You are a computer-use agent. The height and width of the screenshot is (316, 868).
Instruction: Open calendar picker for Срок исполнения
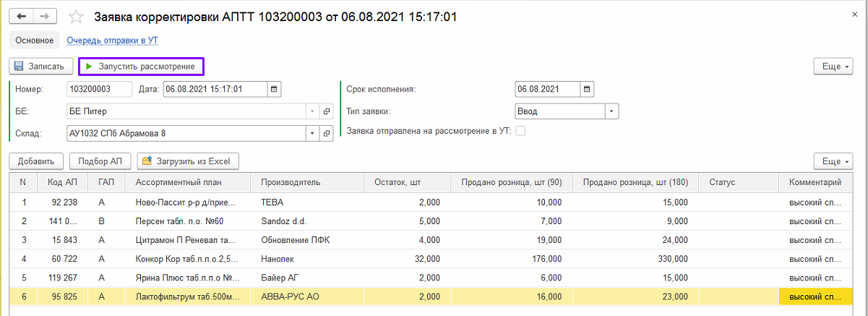[587, 90]
